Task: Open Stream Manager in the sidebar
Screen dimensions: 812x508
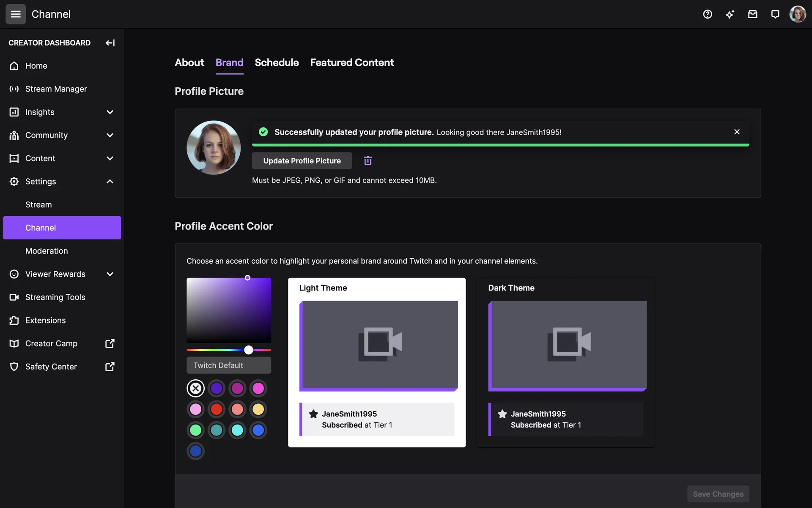Action: click(56, 89)
